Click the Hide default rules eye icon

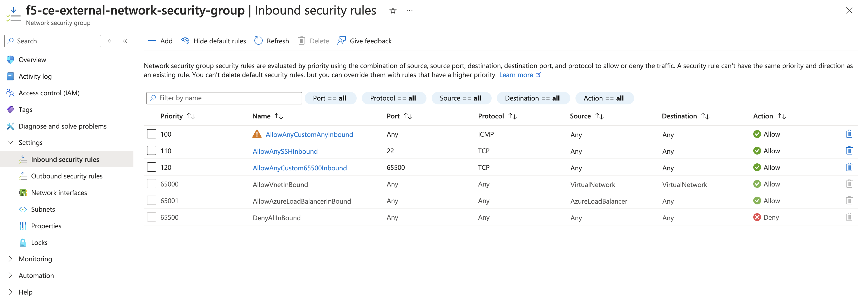coord(185,41)
